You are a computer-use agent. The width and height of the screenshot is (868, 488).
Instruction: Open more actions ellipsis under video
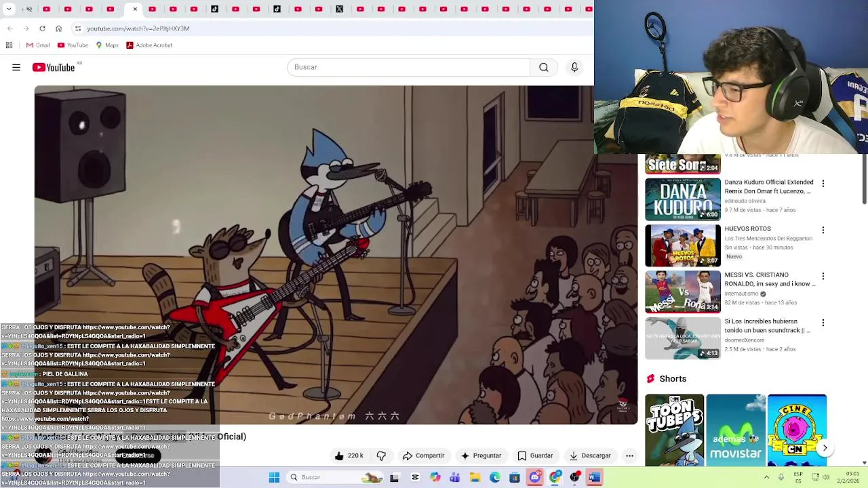[629, 455]
